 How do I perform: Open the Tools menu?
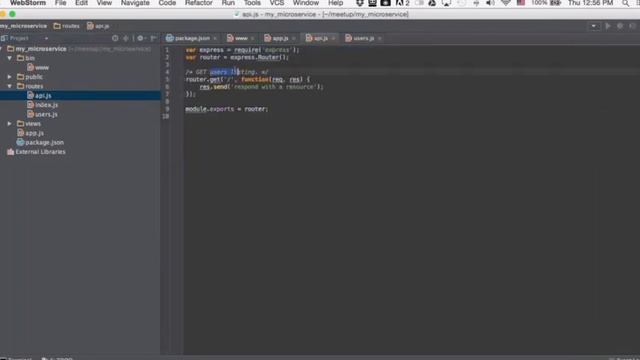coord(252,3)
